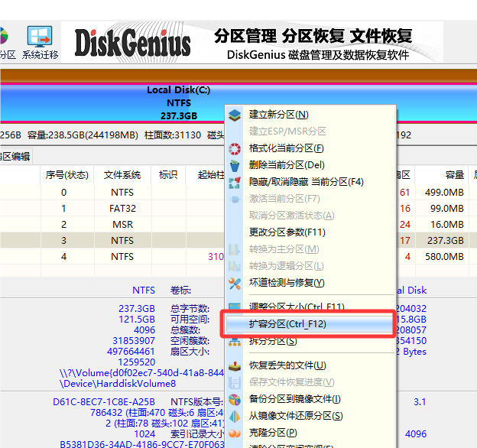Click the 文件系统 column header

(x=122, y=175)
